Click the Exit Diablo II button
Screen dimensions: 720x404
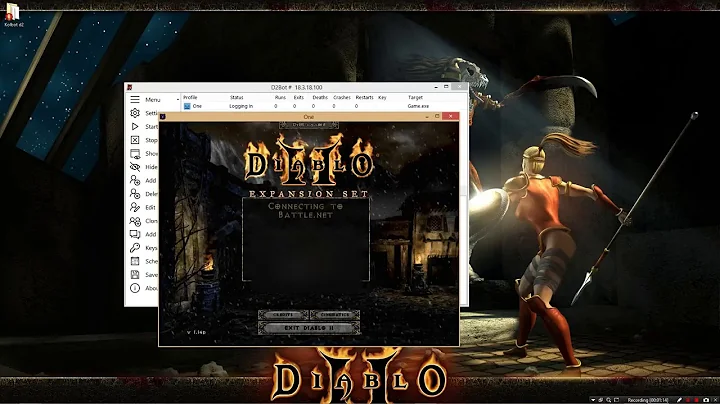pyautogui.click(x=309, y=328)
